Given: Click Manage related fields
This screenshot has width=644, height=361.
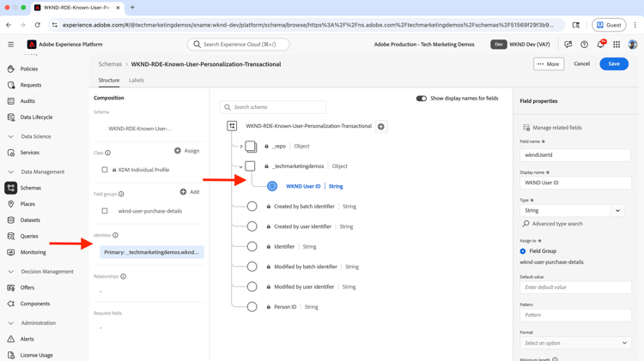Looking at the screenshot, I should (x=552, y=128).
